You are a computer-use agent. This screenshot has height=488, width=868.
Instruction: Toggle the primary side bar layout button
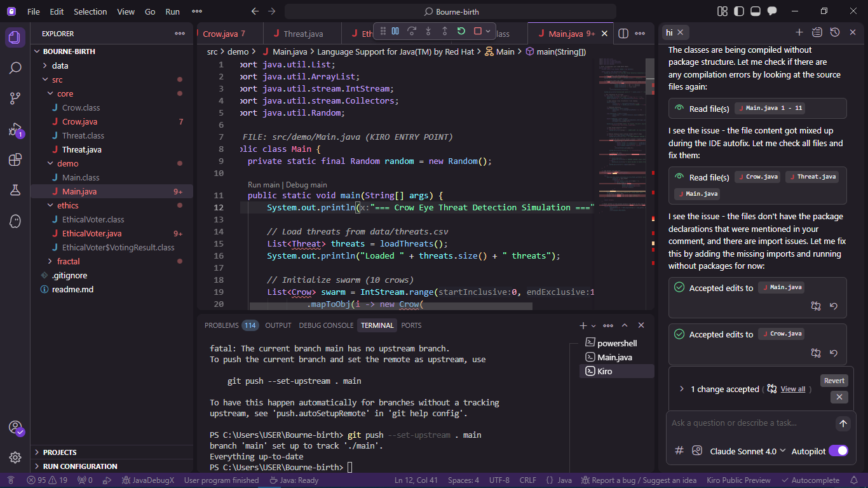[x=739, y=11]
